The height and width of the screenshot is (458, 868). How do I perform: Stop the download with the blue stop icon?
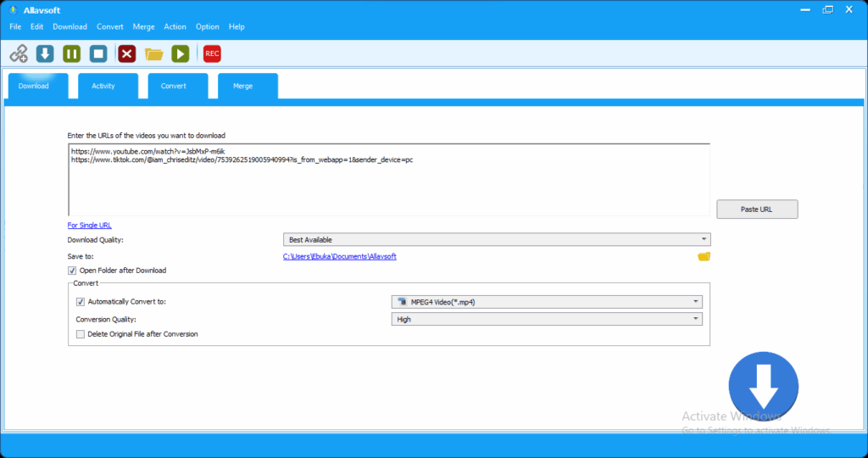coord(98,53)
